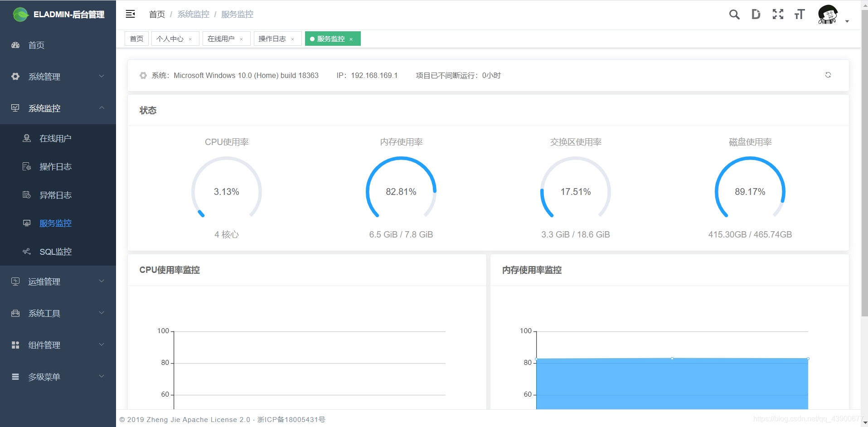Click the 服务监控 screen icon
The height and width of the screenshot is (427, 868).
coord(27,223)
